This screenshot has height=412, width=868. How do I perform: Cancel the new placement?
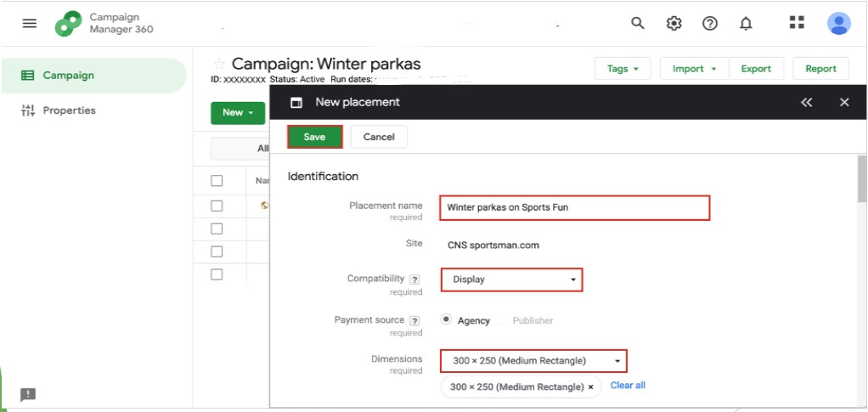pyautogui.click(x=379, y=137)
